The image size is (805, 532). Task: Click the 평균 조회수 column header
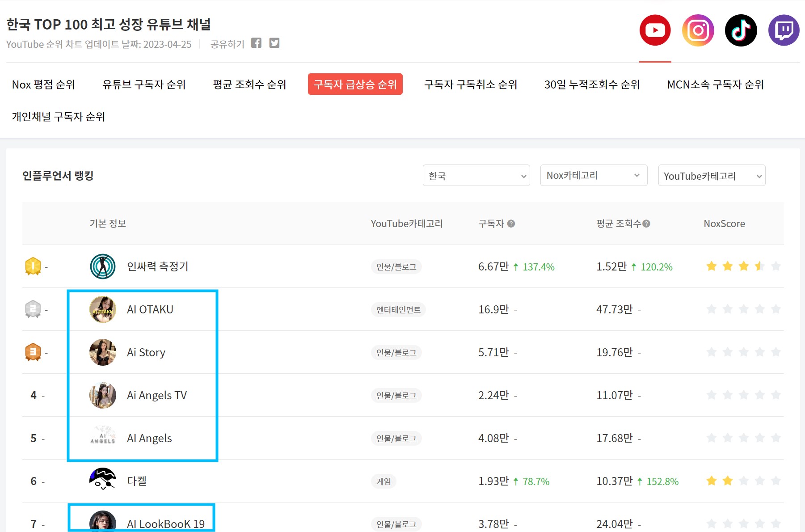click(619, 224)
